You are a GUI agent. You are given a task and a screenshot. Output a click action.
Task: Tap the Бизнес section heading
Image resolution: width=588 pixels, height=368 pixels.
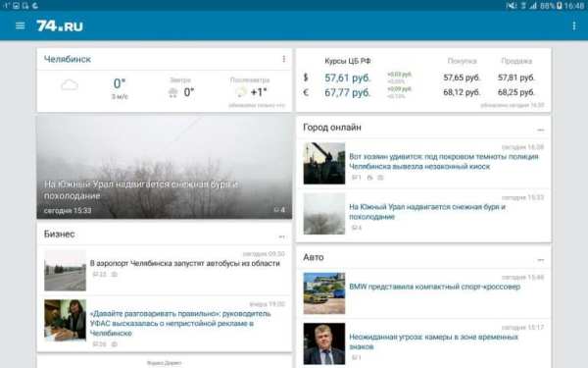(x=59, y=234)
